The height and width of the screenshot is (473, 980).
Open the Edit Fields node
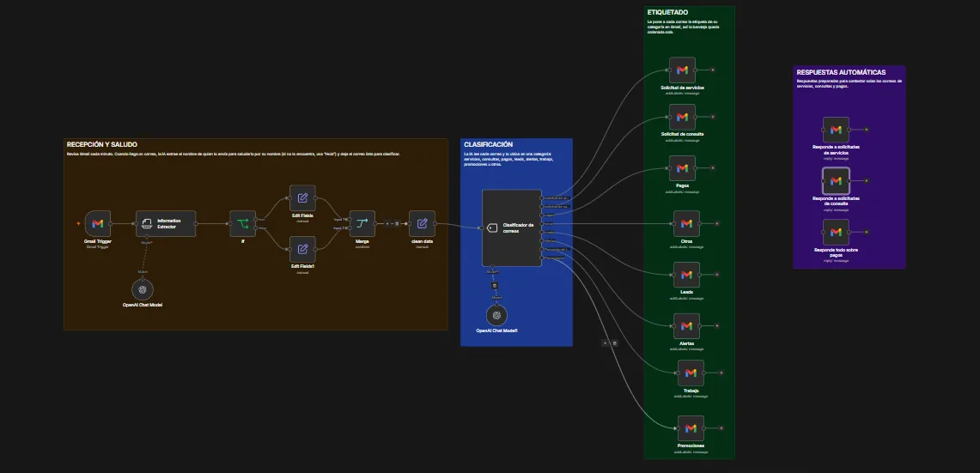pos(302,198)
